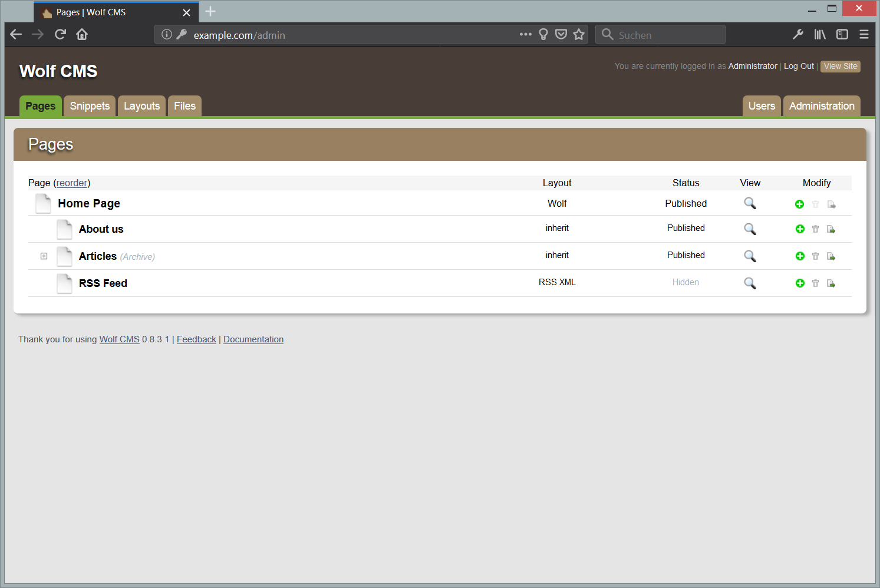The height and width of the screenshot is (588, 880).
Task: View the Home Page with its magnifier icon
Action: point(750,203)
